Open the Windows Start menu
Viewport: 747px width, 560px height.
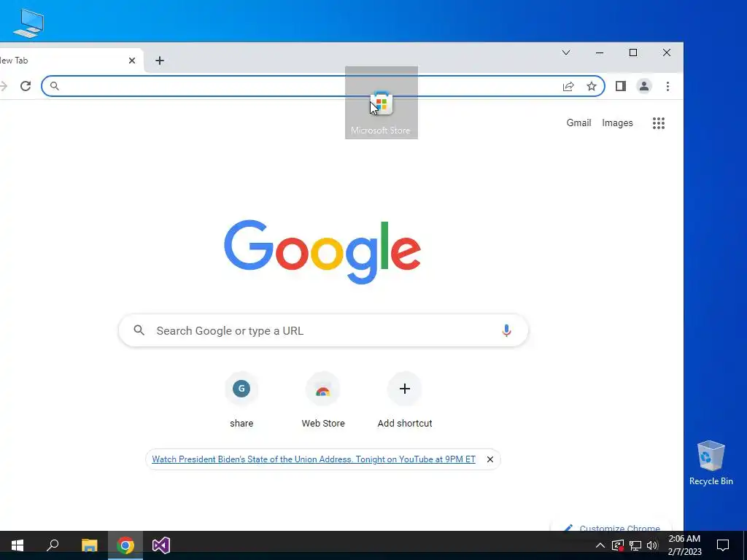[18, 545]
